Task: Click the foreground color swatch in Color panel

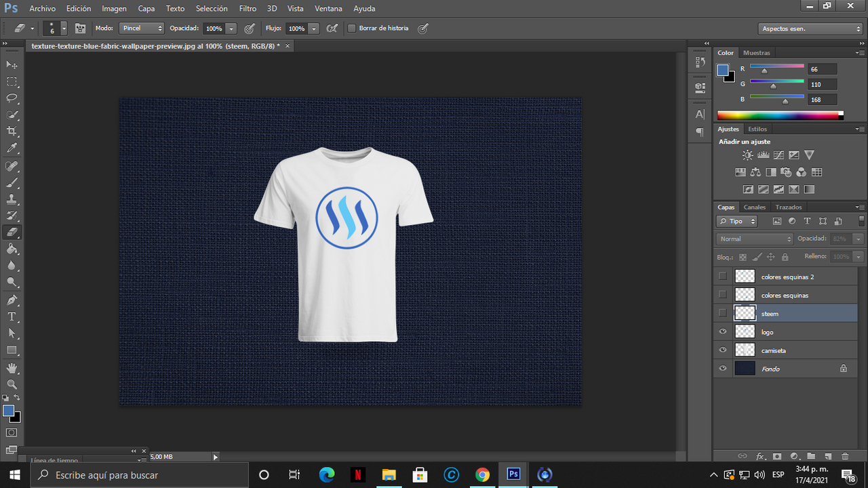Action: [723, 70]
